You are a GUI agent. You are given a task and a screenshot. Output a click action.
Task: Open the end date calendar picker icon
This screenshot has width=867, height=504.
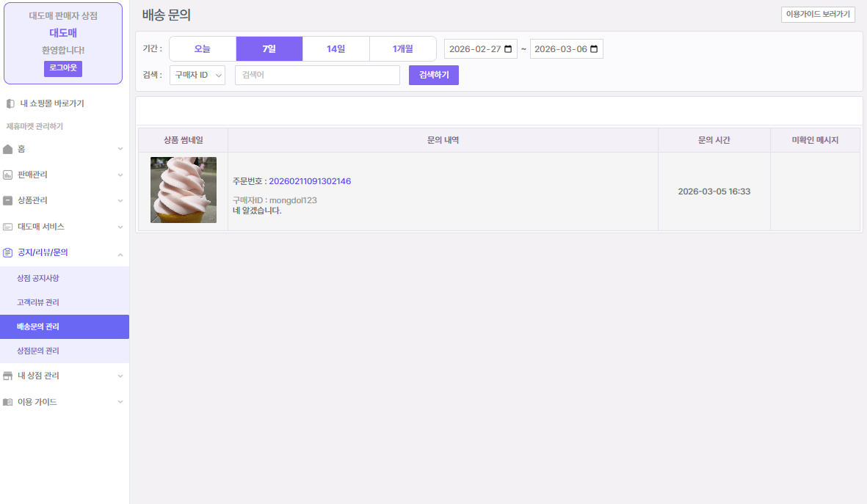pos(594,49)
